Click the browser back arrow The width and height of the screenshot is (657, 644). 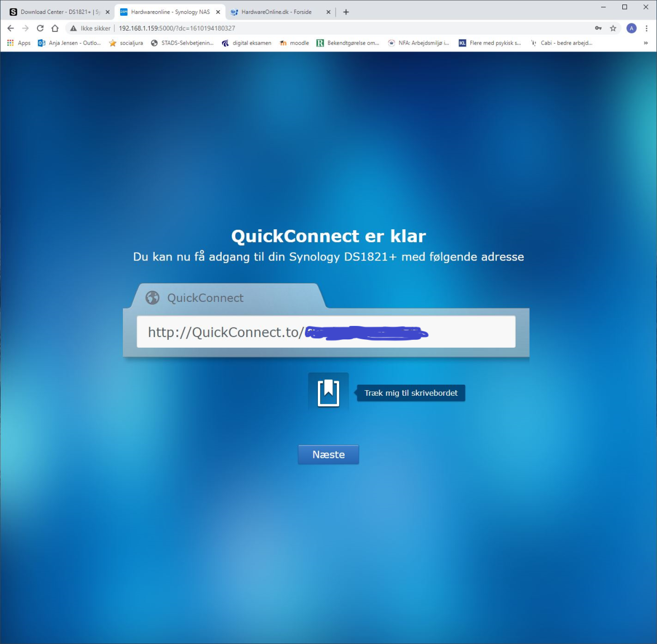click(11, 28)
